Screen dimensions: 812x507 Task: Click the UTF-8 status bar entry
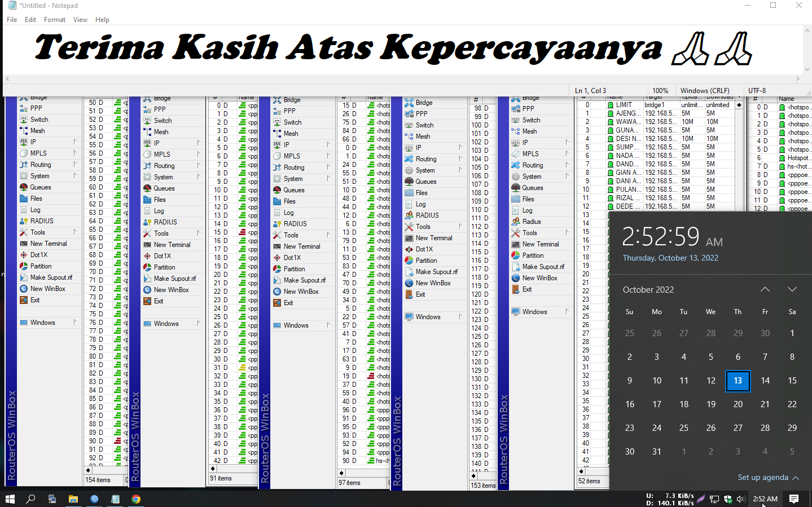click(x=757, y=90)
